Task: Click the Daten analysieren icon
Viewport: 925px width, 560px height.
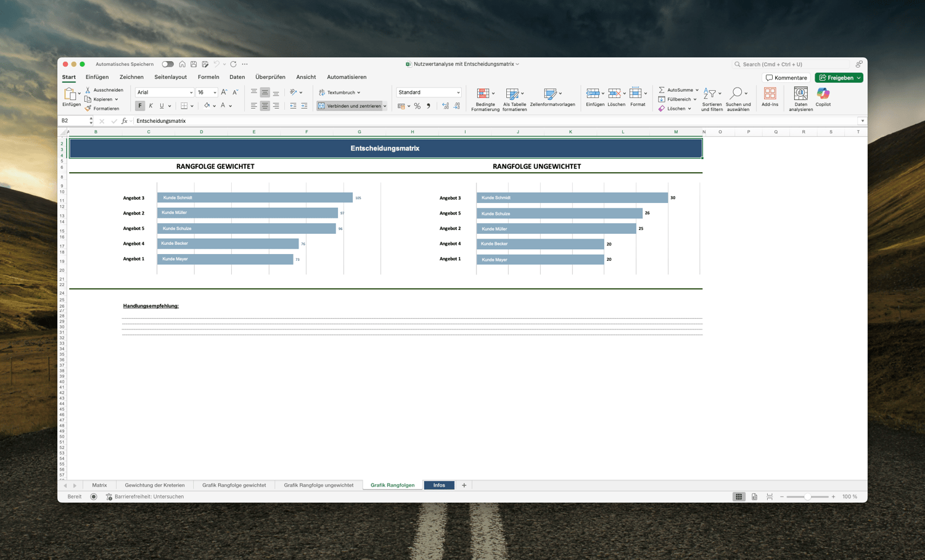Action: click(800, 99)
